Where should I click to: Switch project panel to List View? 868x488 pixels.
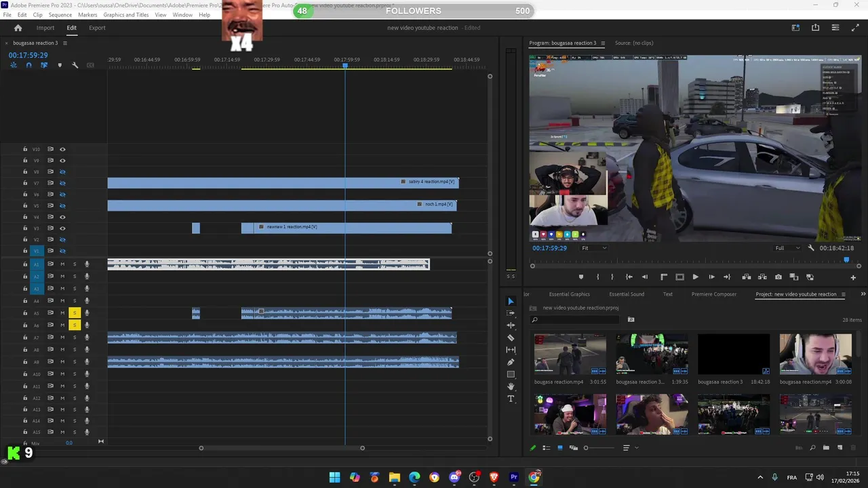point(546,448)
